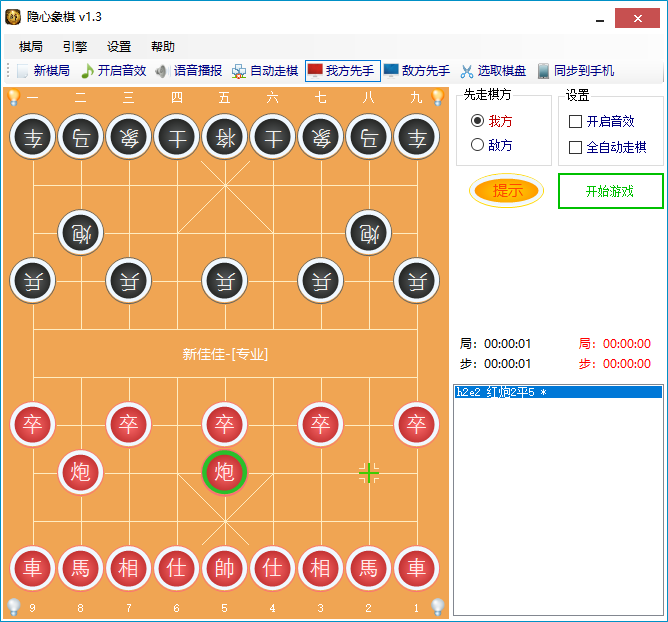668x622 pixels.
Task: Select the red 帥 king piece
Action: point(225,568)
